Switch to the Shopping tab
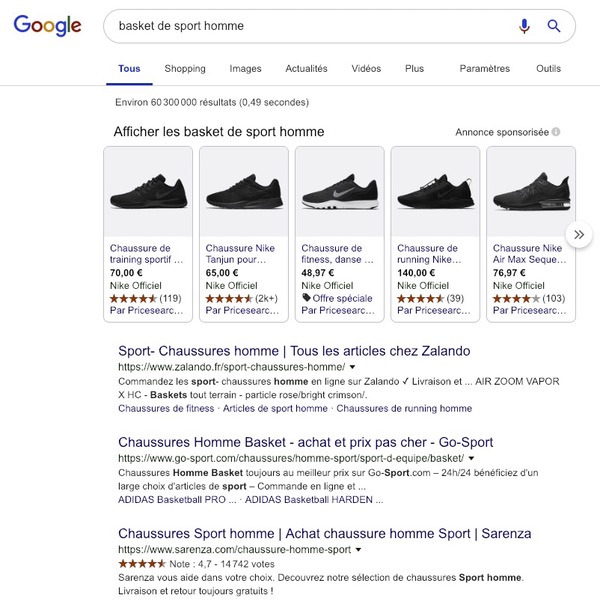The width and height of the screenshot is (600, 610). (185, 69)
